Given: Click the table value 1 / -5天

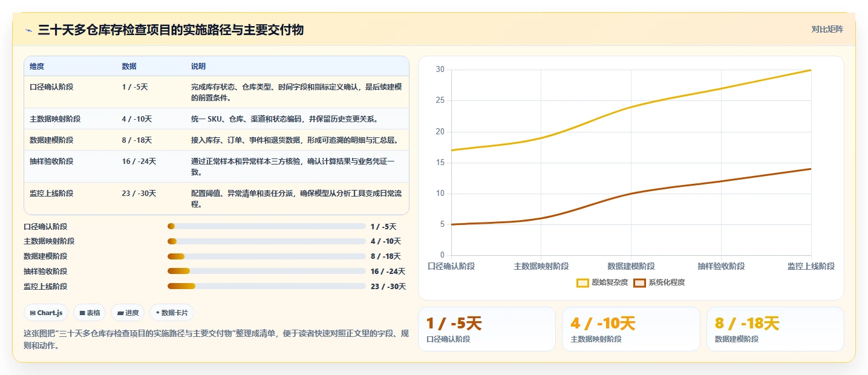Looking at the screenshot, I should [x=135, y=87].
